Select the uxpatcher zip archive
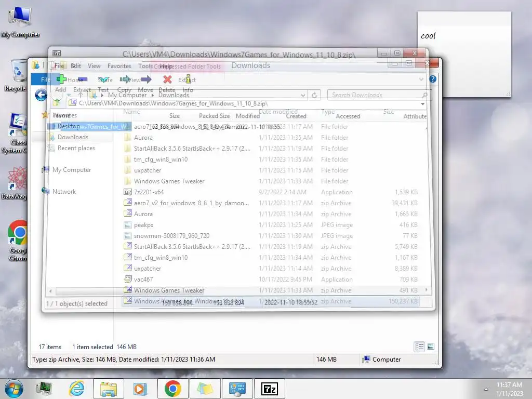 tap(271, 268)
